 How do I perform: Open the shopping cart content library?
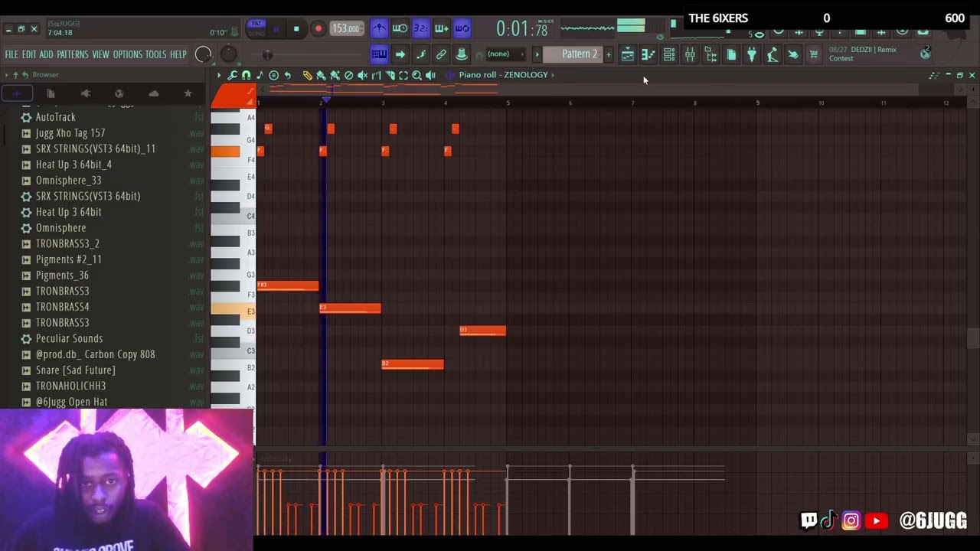[814, 54]
